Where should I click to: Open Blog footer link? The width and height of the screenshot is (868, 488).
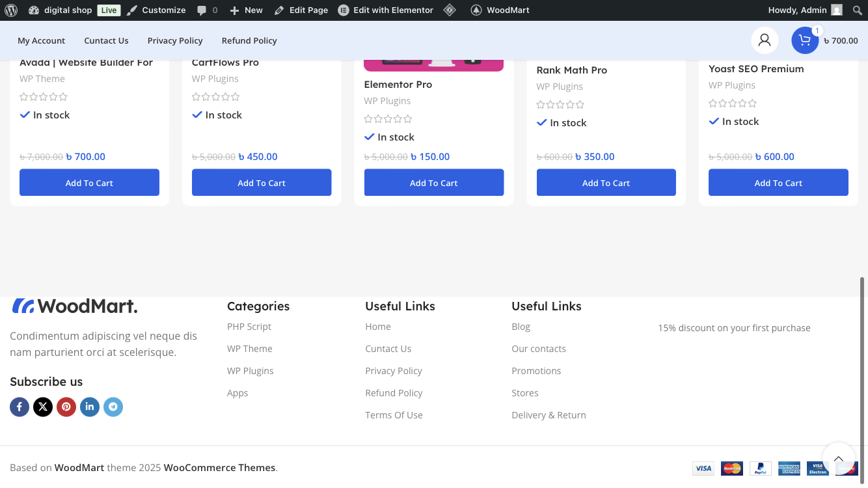pos(521,327)
